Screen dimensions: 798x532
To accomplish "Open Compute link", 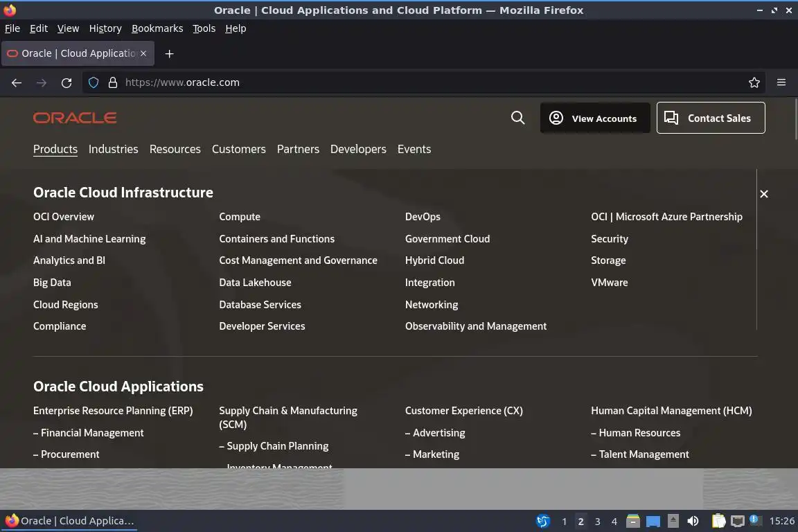I will pyautogui.click(x=240, y=217).
